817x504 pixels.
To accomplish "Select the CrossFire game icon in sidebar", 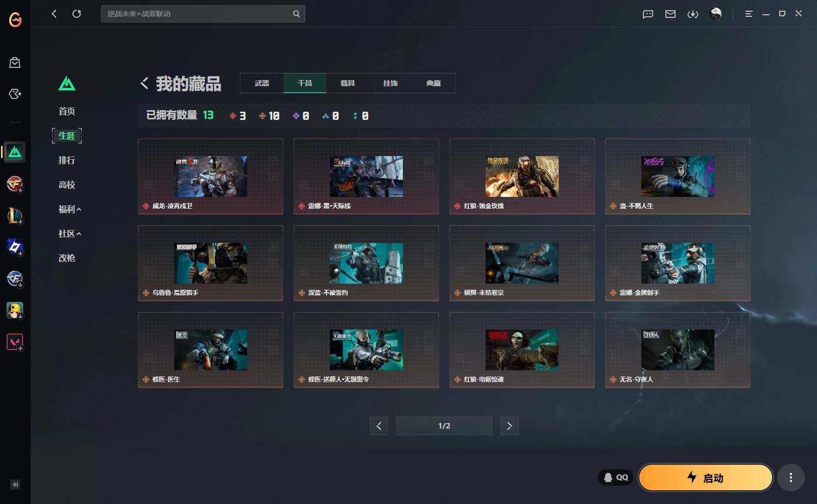I will [15, 184].
